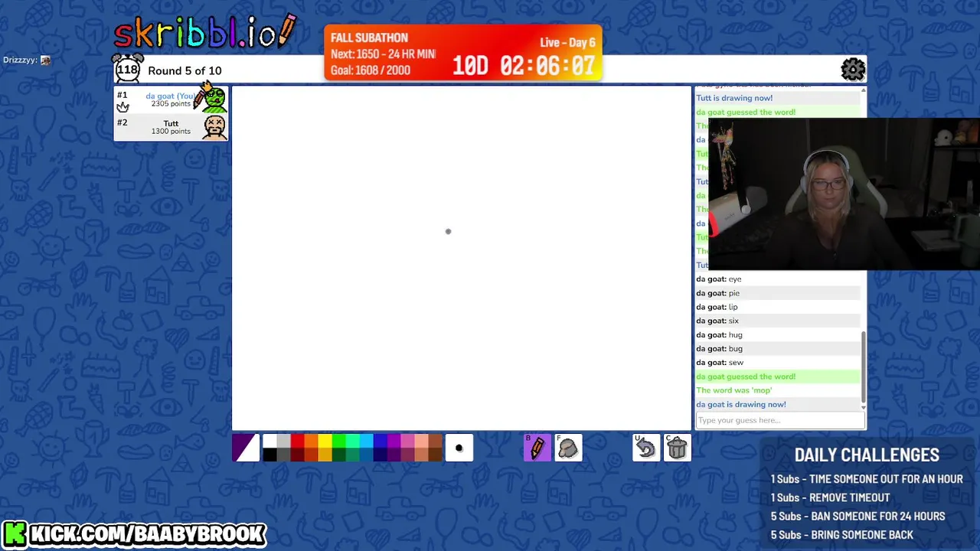
Task: Select player da goat in the list
Action: point(171,99)
